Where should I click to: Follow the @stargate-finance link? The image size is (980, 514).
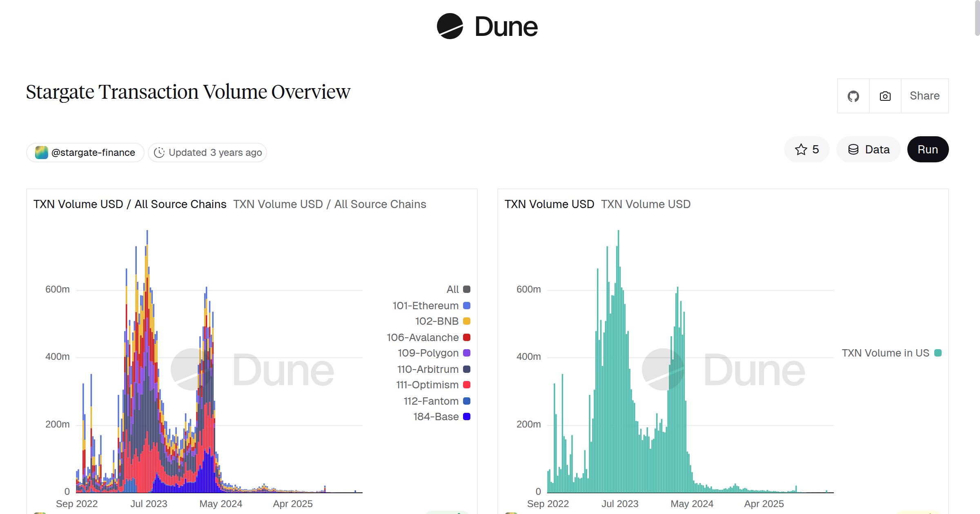pyautogui.click(x=93, y=152)
